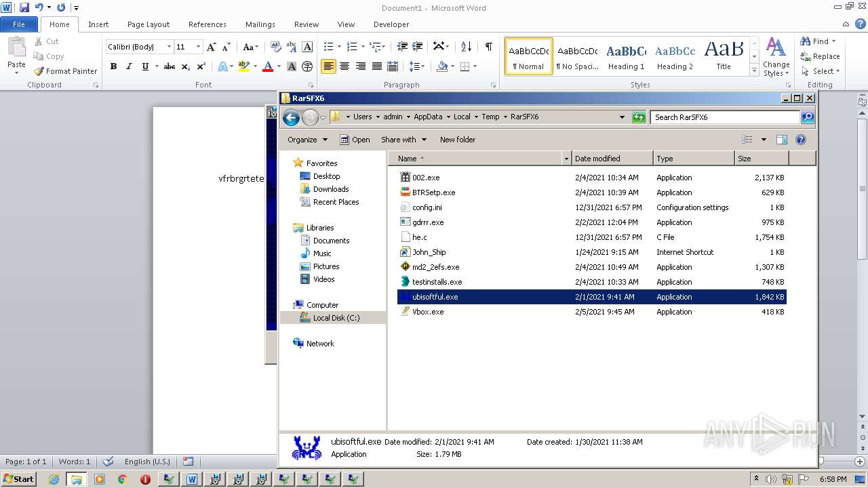Expand Styles gallery More arrow
868x488 pixels.
click(754, 70)
